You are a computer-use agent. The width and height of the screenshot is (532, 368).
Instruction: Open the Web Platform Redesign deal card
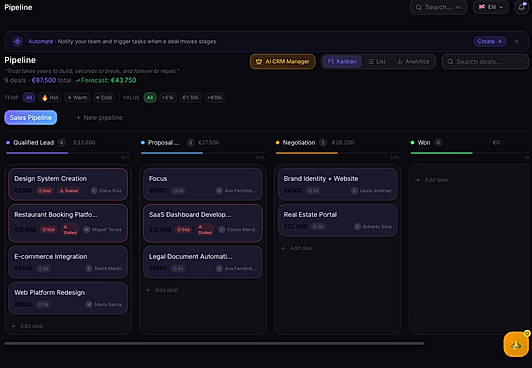(68, 298)
